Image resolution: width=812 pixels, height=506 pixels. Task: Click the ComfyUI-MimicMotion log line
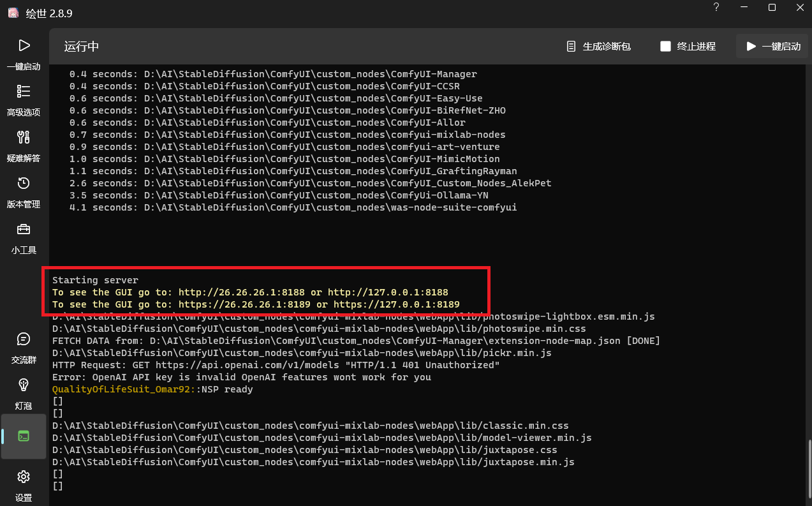pos(284,159)
